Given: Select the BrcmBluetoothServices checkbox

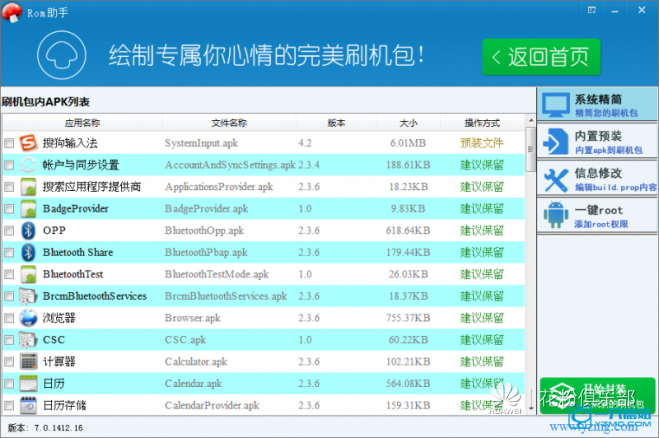Looking at the screenshot, I should [9, 296].
